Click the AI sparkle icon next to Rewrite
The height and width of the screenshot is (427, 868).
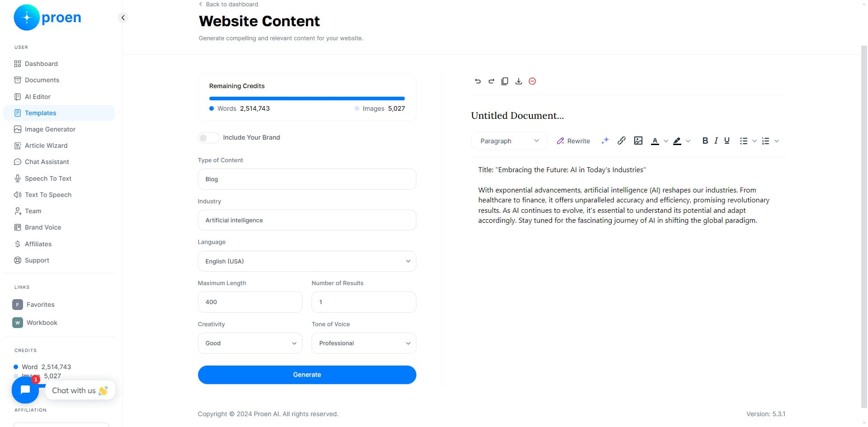point(605,141)
